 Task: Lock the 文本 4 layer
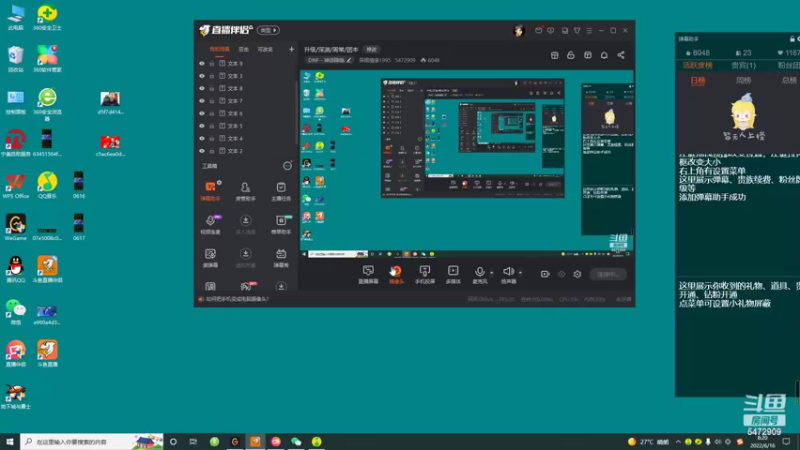(x=212, y=139)
